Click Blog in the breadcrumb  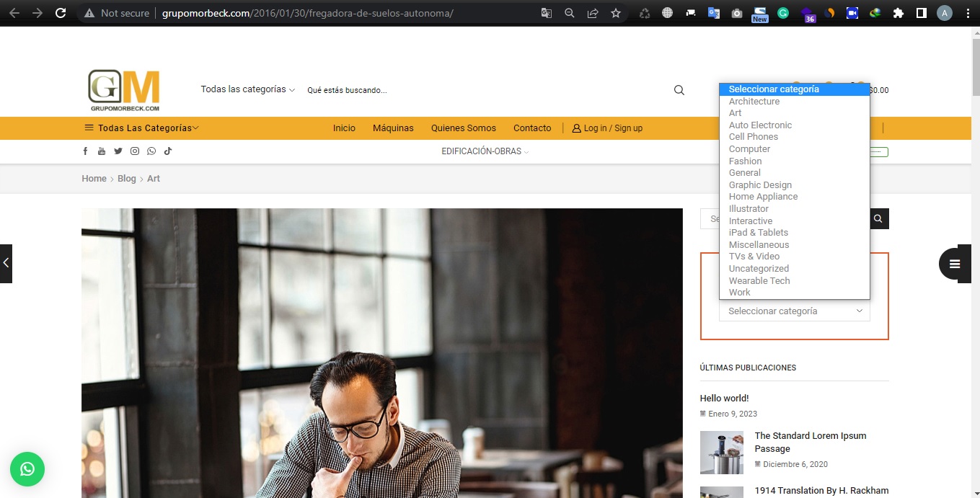point(127,179)
